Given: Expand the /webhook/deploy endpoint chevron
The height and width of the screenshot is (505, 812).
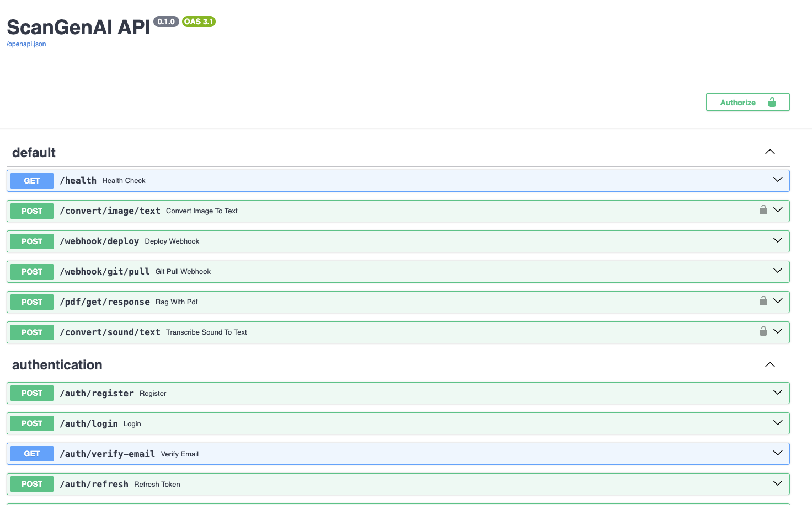Looking at the screenshot, I should (x=777, y=241).
